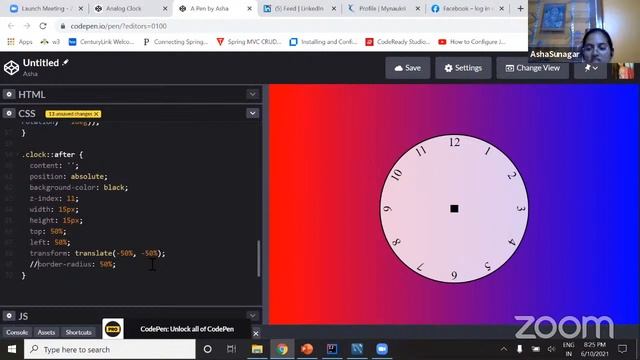Open the clock showing 8:25 PM
This screenshot has width=640, height=360.
tap(595, 349)
